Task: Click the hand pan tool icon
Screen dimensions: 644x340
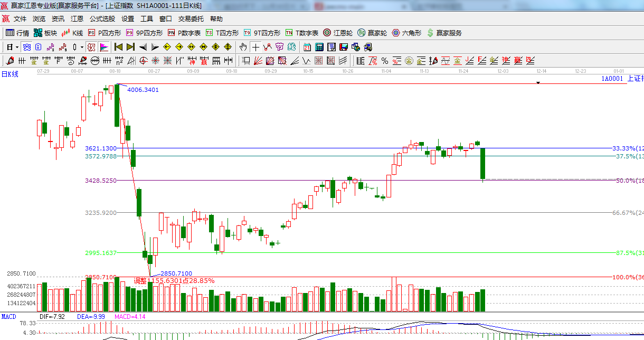Action: pyautogui.click(x=243, y=47)
